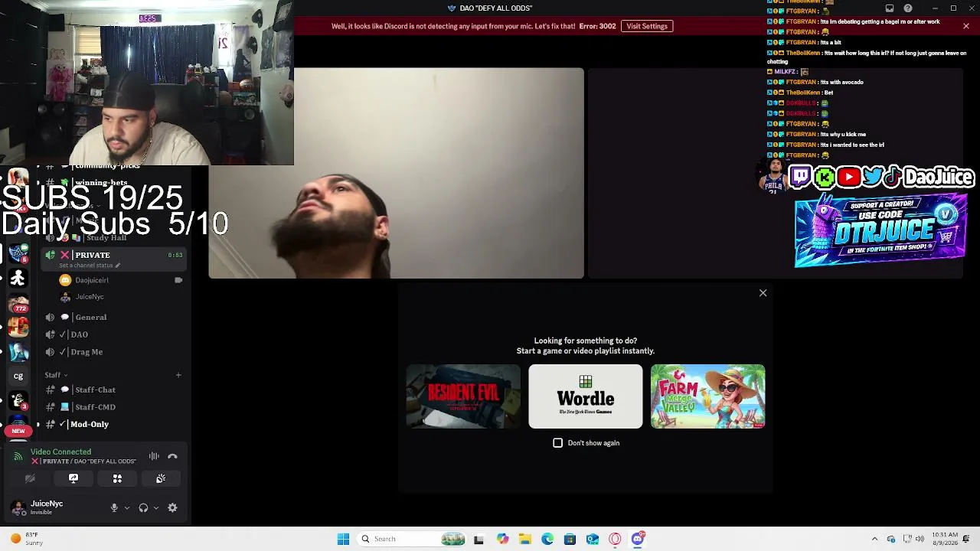
Task: Click the NEW unread mentions pill
Action: [18, 431]
